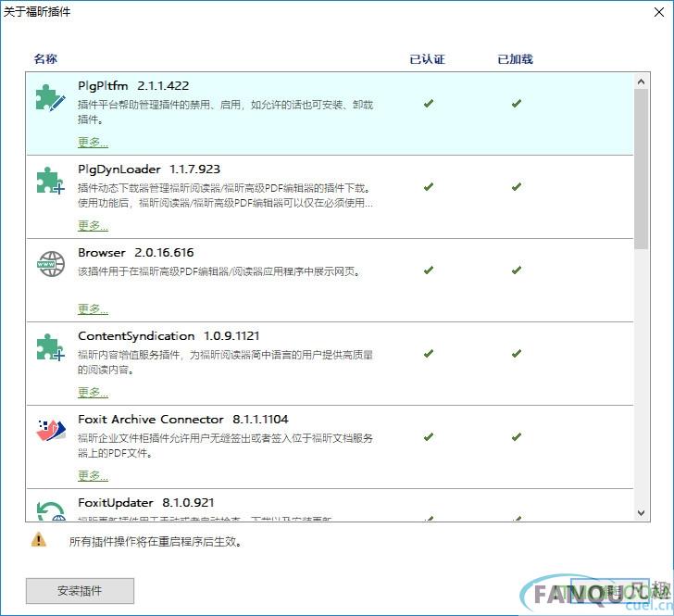Click the yellow warning triangle icon
674x616 pixels.
[39, 539]
